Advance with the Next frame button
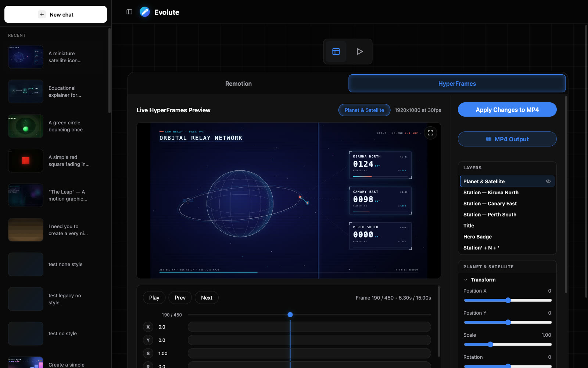Screen dimensions: 588x368 click(207, 298)
